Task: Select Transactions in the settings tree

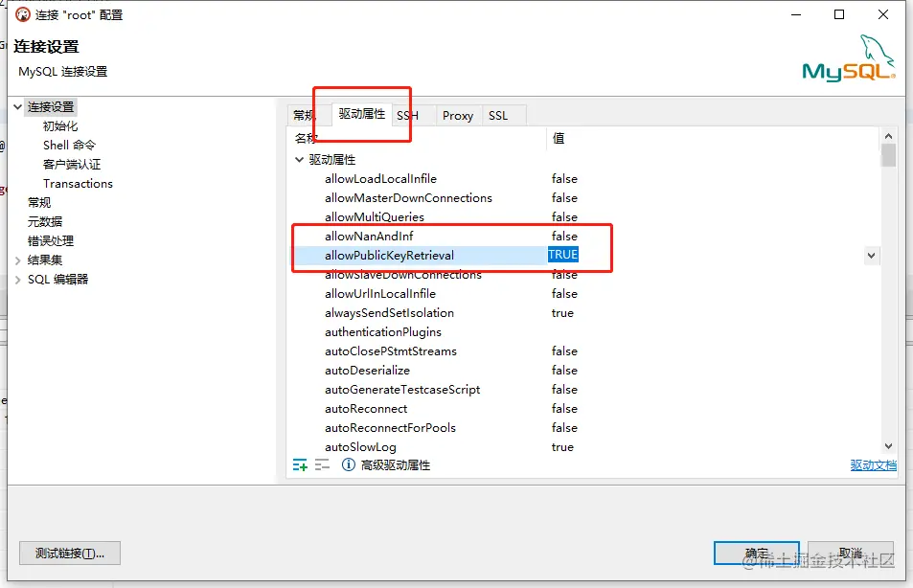Action: 78,183
